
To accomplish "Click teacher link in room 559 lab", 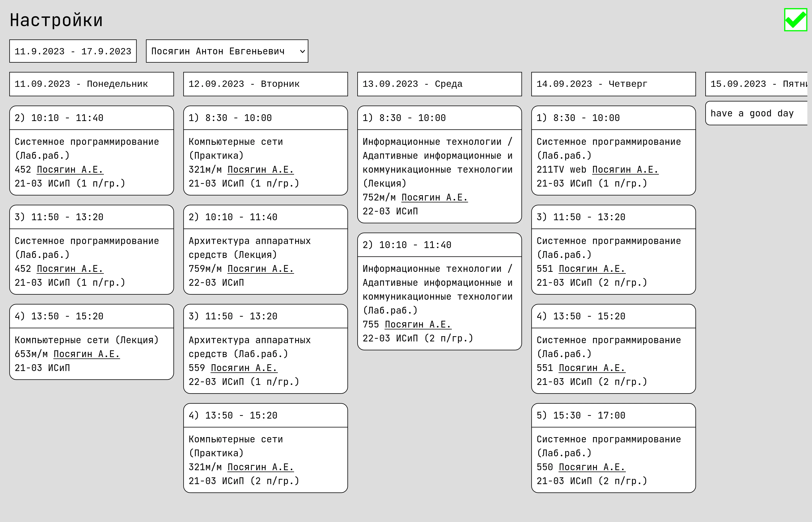I will pyautogui.click(x=244, y=368).
